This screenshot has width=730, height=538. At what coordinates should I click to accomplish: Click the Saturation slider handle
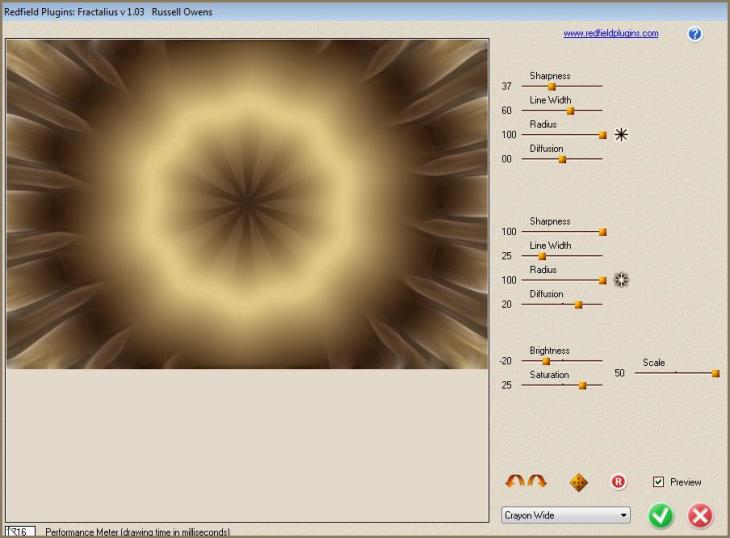582,385
